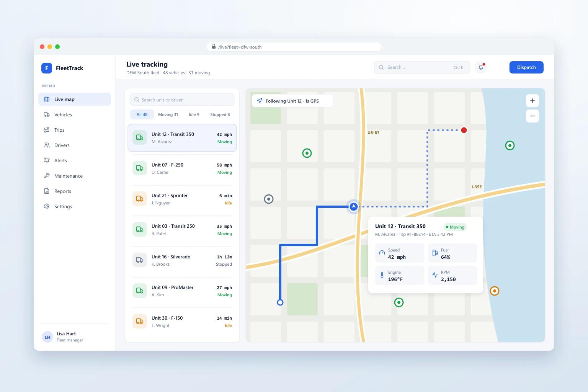Select Unit 30 F-150 row
588x392 pixels.
coord(182,322)
